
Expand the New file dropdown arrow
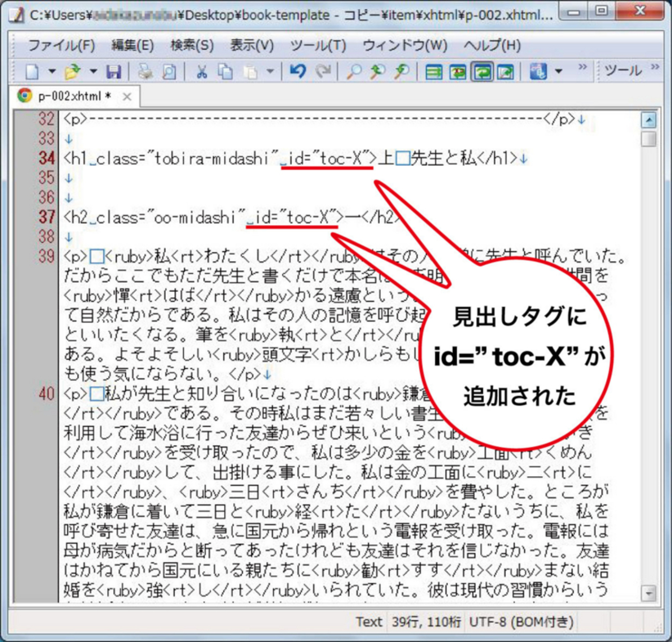(x=52, y=71)
